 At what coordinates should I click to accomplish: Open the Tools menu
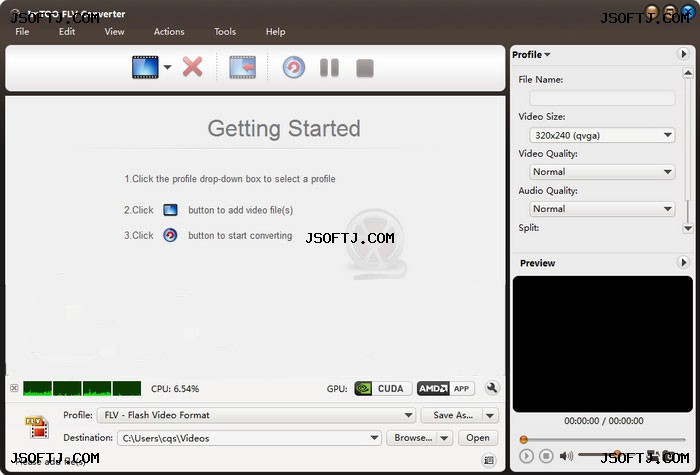point(225,32)
